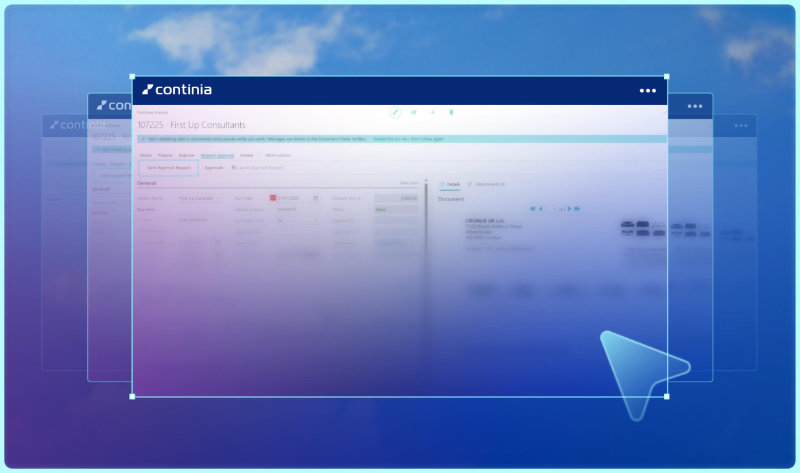Click Cancel Approval Request action
The width and height of the screenshot is (800, 473).
(x=258, y=167)
